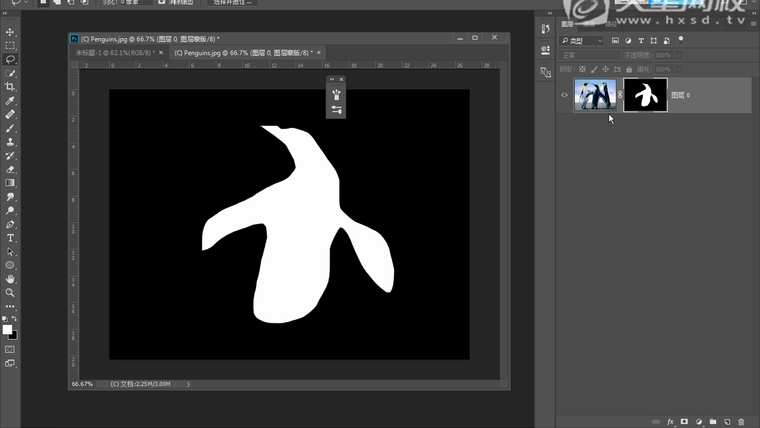Switch to the Paths panel tab

tap(611, 23)
